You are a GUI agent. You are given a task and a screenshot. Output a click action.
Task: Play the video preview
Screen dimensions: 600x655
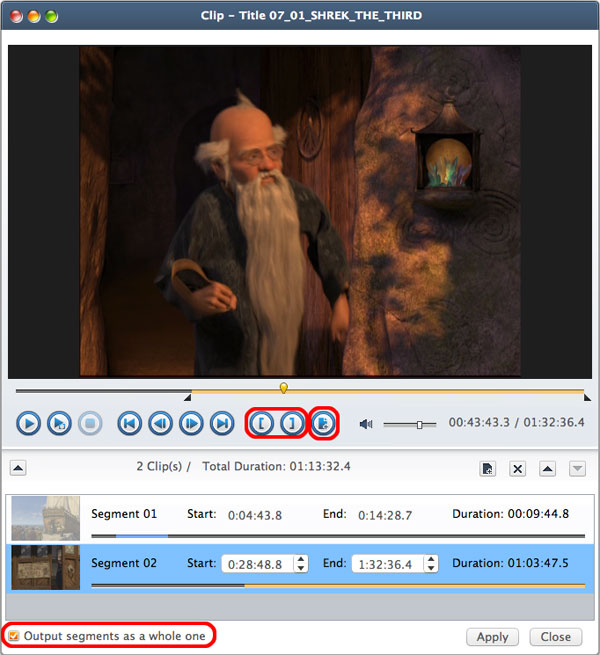tap(28, 424)
